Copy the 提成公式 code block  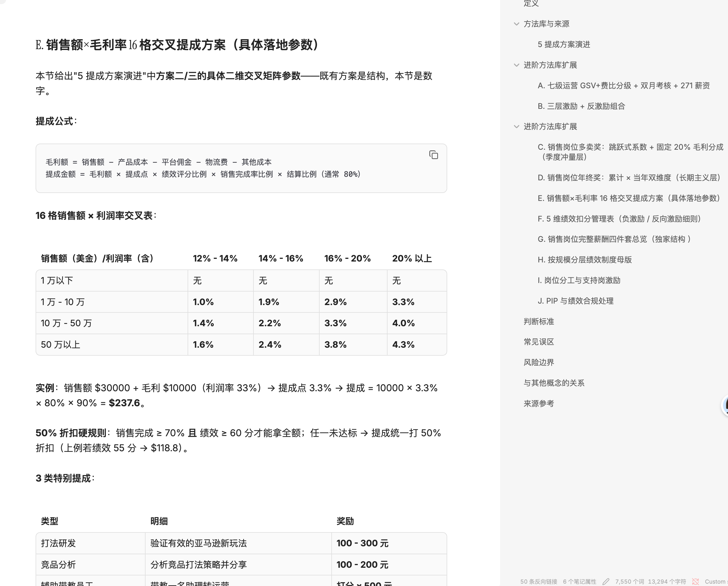click(x=434, y=155)
